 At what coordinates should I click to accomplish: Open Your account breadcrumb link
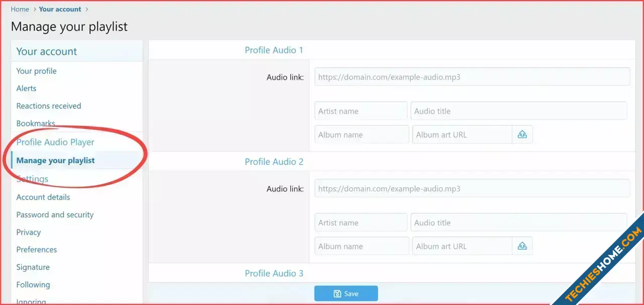click(x=60, y=9)
